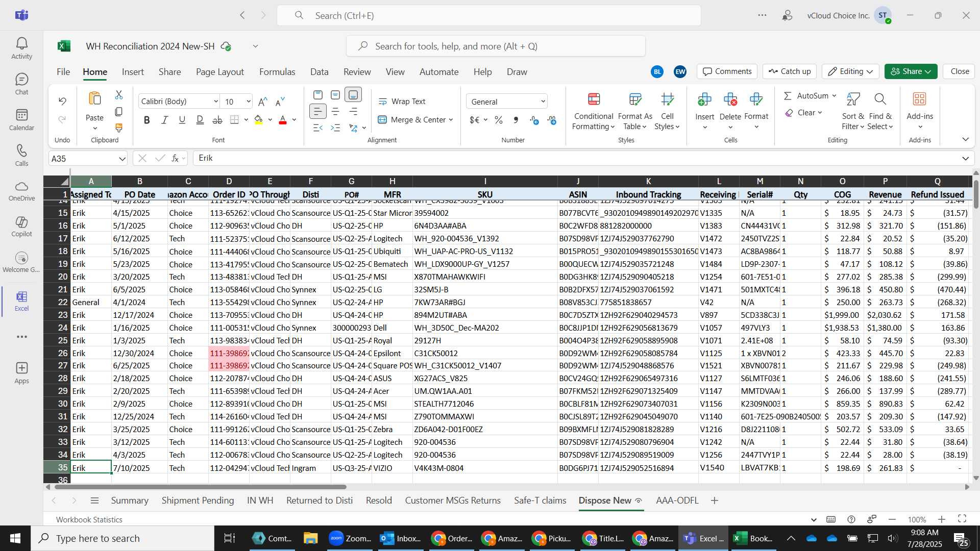Image resolution: width=980 pixels, height=551 pixels.
Task: Click the Percent style icon
Action: (x=499, y=120)
